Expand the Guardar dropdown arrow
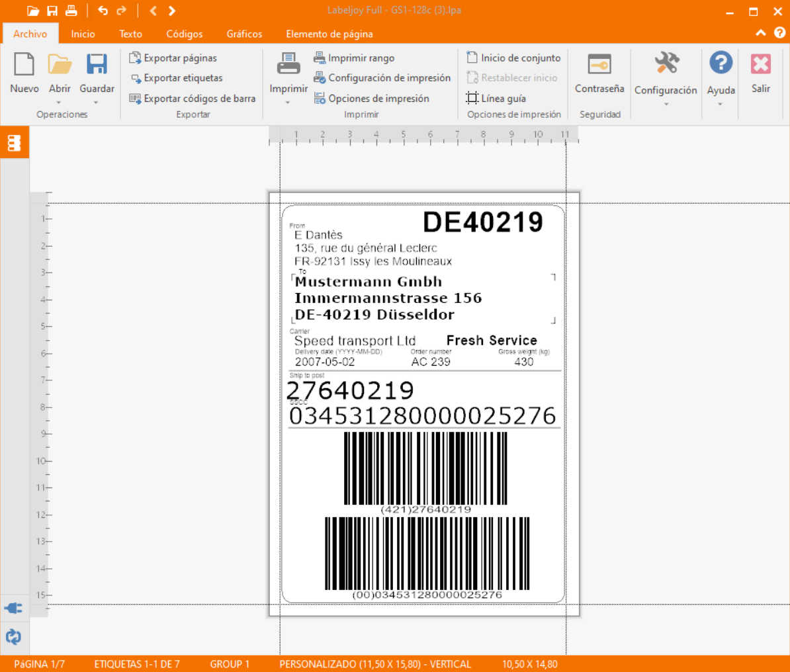This screenshot has height=672, width=790. pos(96,103)
